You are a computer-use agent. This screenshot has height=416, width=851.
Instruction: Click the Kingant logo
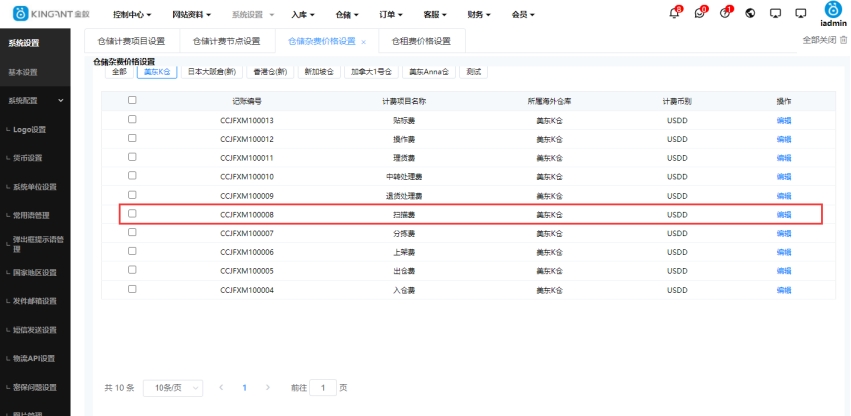coord(51,14)
